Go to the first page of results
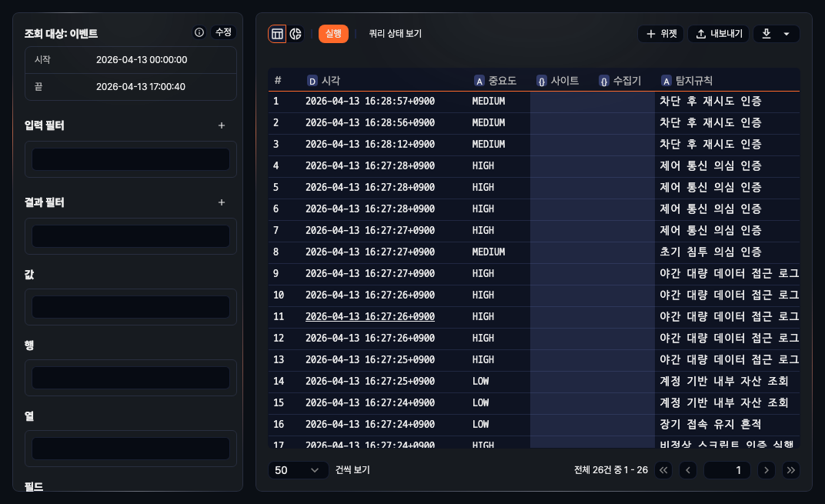The image size is (825, 504). coord(663,470)
